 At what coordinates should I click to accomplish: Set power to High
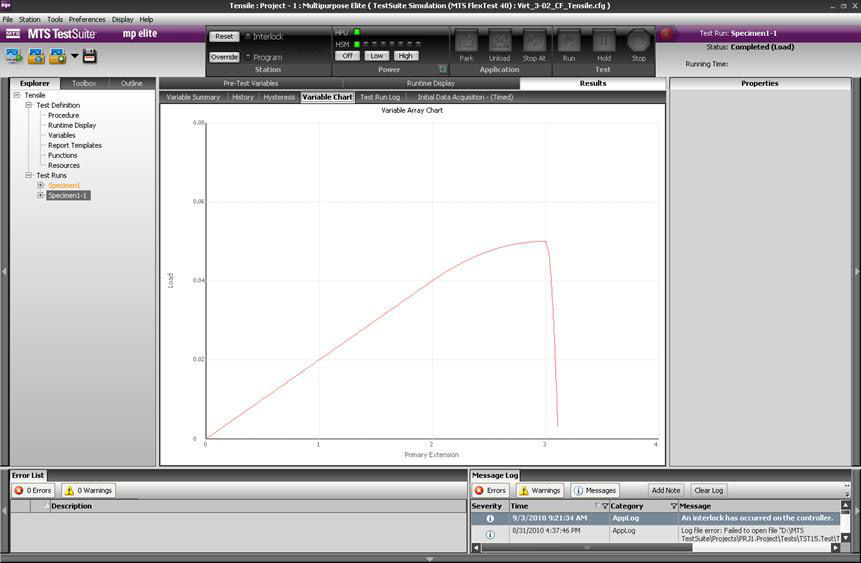coord(405,56)
